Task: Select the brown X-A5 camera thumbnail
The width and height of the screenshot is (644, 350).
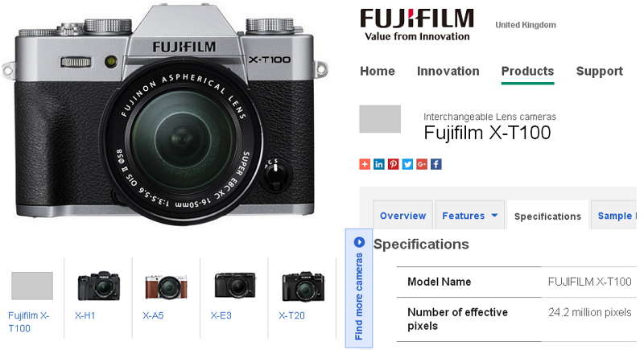Action: coord(167,286)
